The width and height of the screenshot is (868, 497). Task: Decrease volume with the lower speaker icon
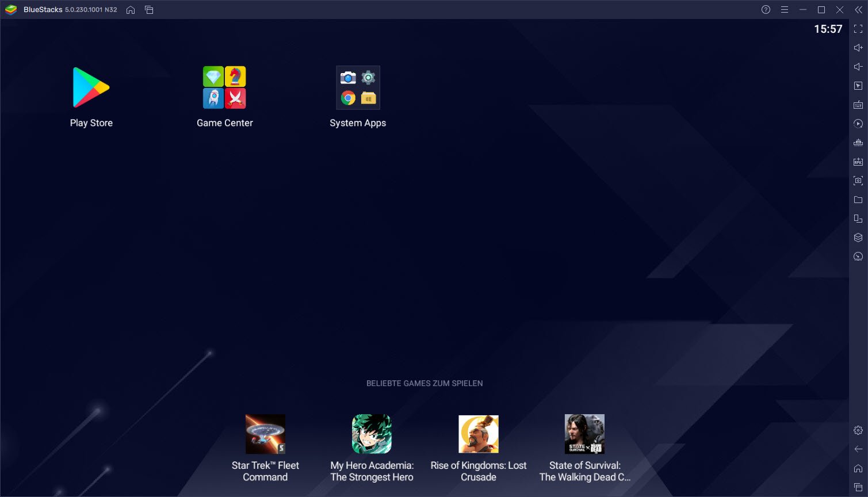pyautogui.click(x=858, y=67)
